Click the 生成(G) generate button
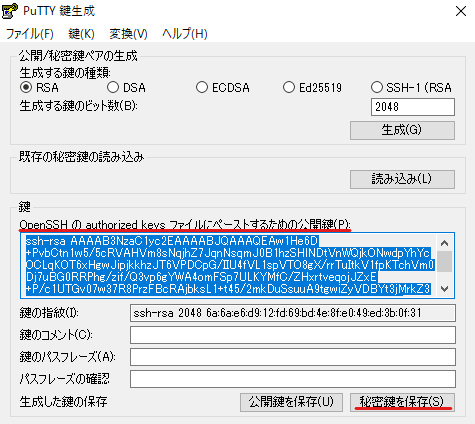This screenshot has width=475, height=424. 402,130
